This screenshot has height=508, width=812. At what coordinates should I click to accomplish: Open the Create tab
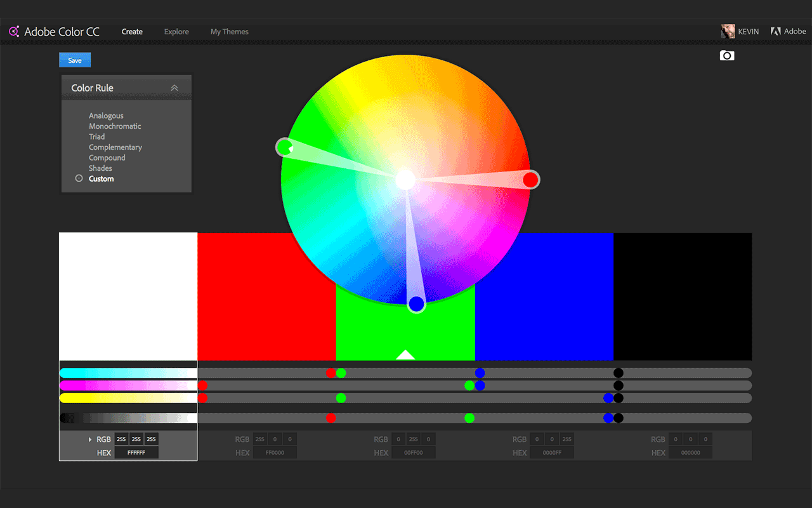click(132, 32)
